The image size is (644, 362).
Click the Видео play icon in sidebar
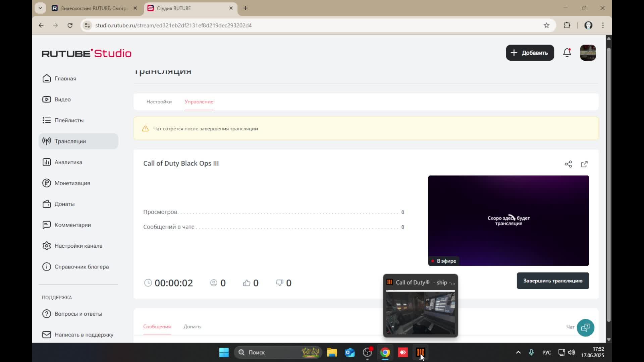pyautogui.click(x=47, y=99)
